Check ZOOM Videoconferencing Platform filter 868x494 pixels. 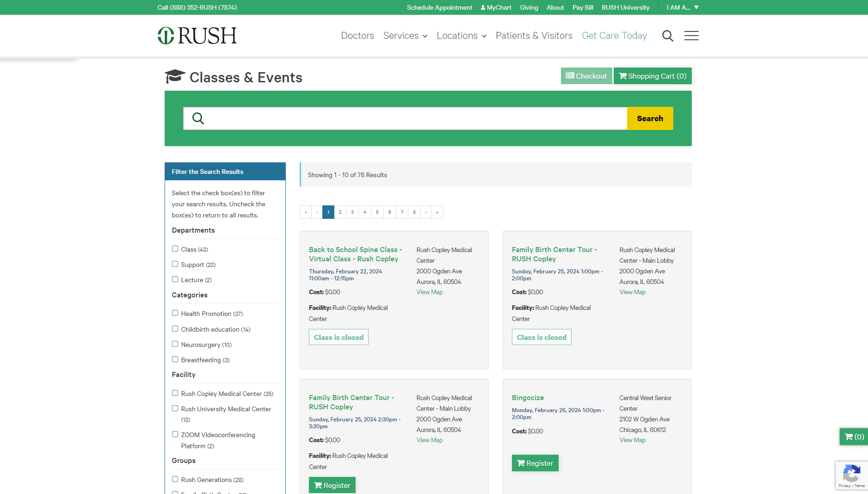[x=175, y=434]
